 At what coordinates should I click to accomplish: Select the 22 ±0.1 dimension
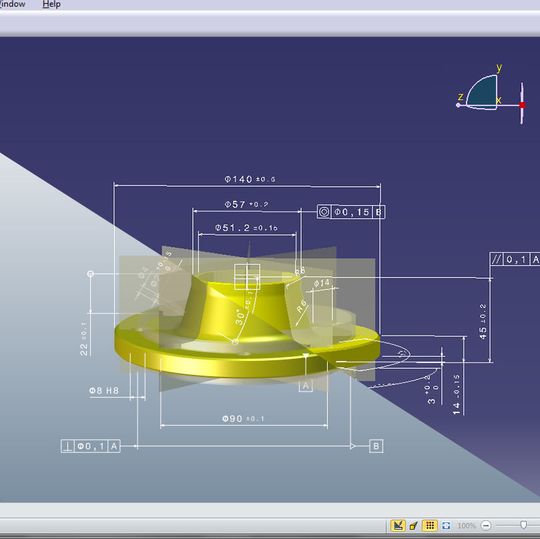tap(84, 339)
